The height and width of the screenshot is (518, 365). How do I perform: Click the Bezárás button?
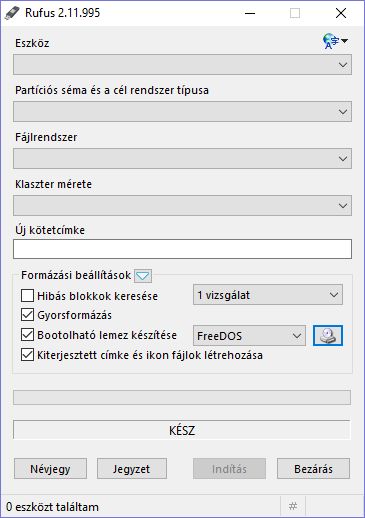(x=313, y=469)
